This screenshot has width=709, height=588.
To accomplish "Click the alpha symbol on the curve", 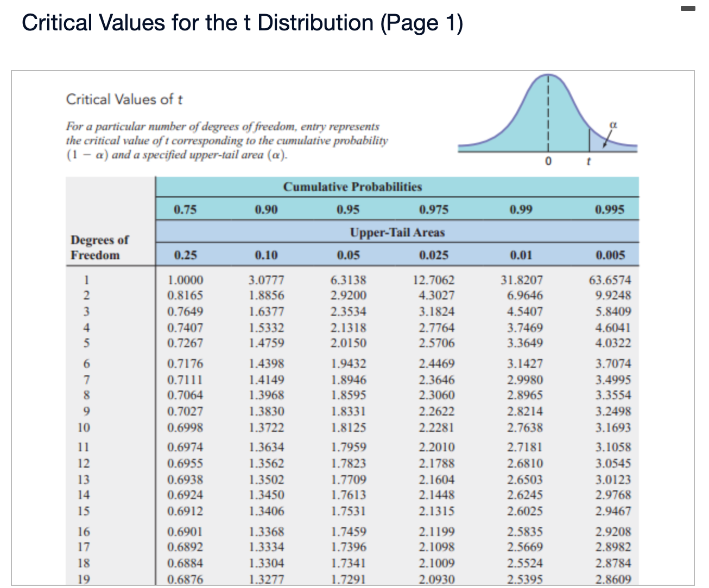I will click(x=614, y=125).
